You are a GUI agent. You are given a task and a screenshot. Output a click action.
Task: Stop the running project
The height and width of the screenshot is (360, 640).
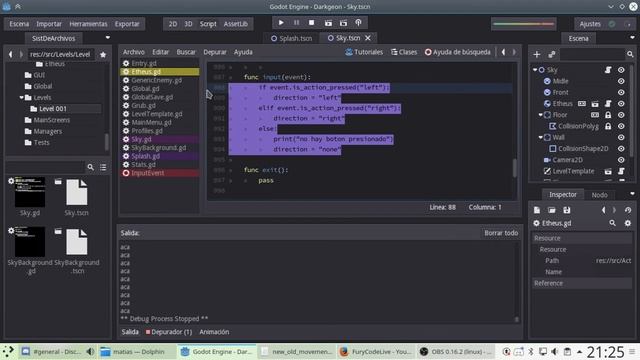pyautogui.click(x=311, y=23)
